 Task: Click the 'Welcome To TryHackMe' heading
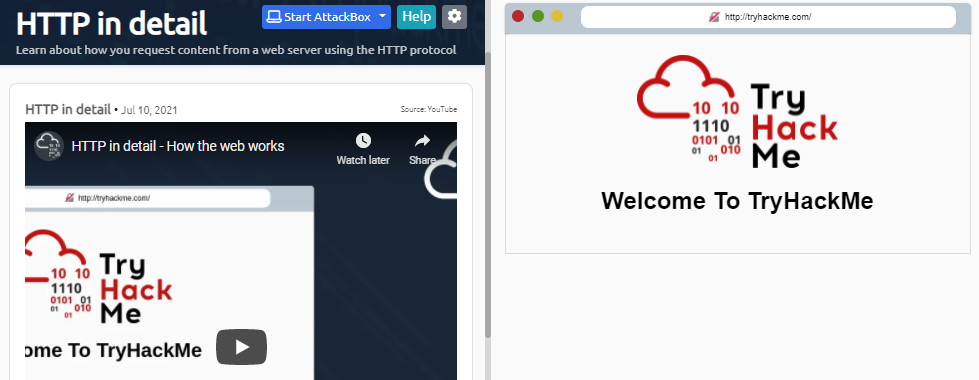[737, 201]
